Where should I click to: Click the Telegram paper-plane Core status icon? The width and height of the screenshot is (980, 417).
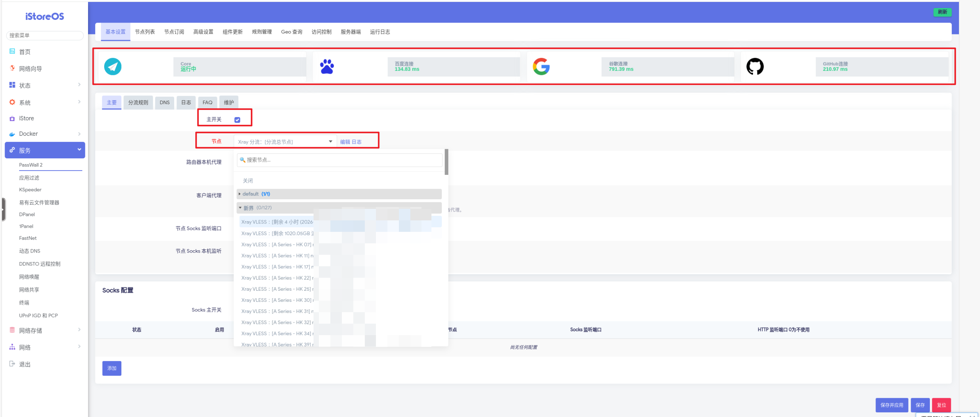point(113,67)
